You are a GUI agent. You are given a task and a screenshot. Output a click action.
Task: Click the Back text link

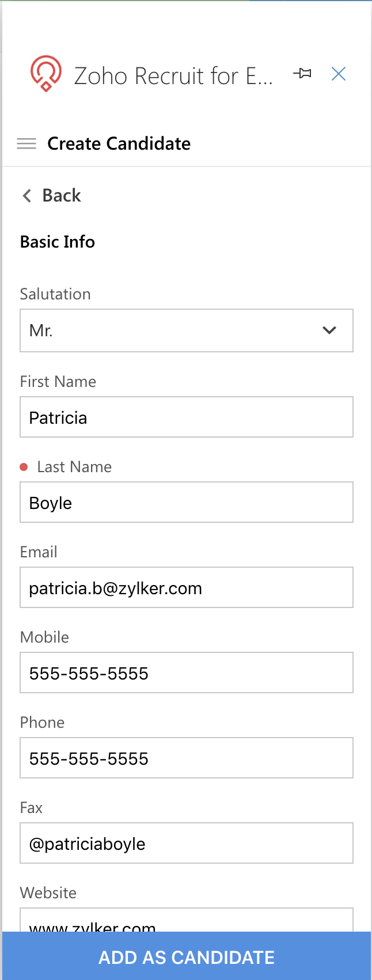tap(62, 196)
